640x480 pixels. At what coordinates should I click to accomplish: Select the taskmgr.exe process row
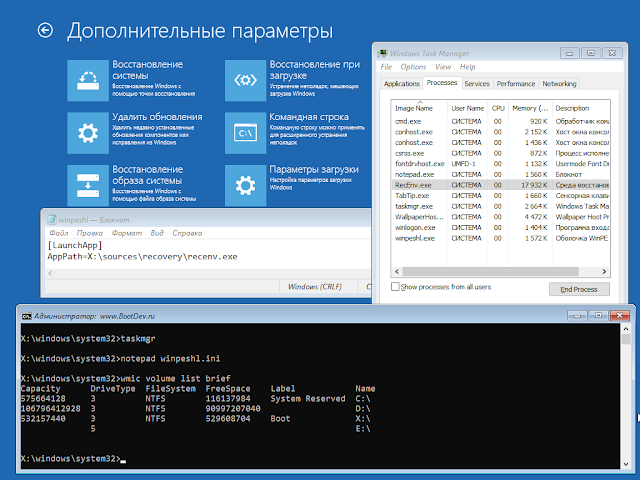point(500,206)
